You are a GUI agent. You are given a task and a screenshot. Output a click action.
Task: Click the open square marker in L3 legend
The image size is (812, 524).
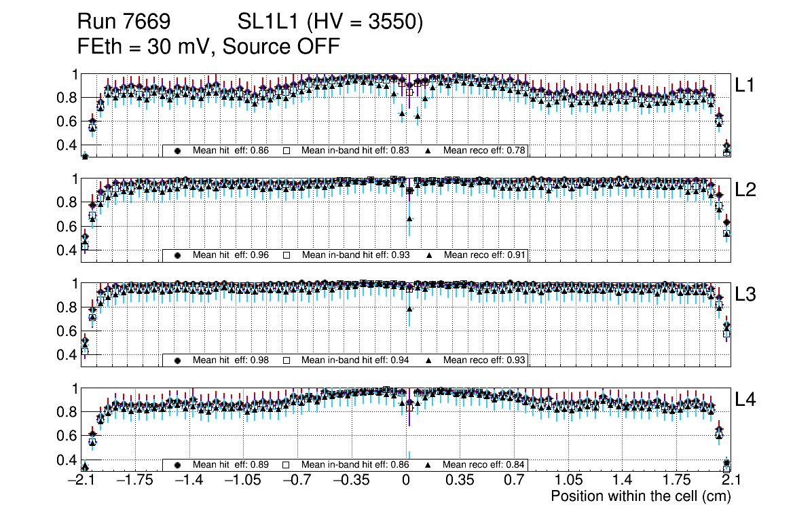click(287, 360)
